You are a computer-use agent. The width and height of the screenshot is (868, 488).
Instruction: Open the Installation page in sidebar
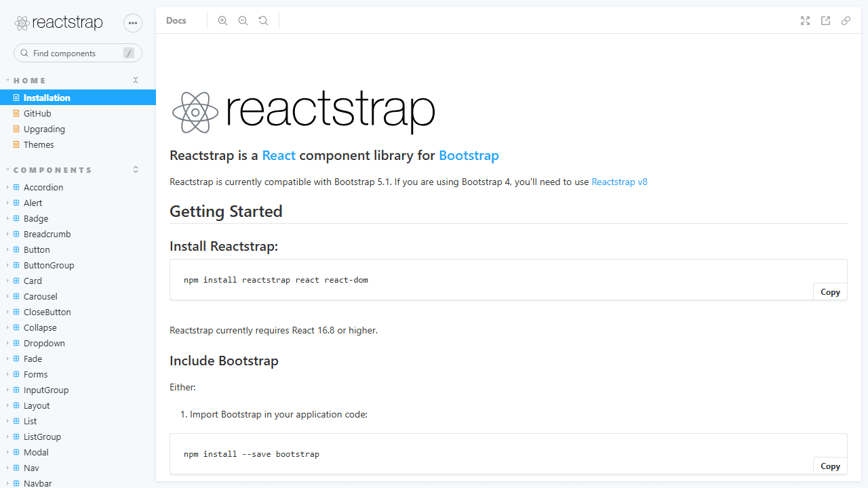coord(78,98)
